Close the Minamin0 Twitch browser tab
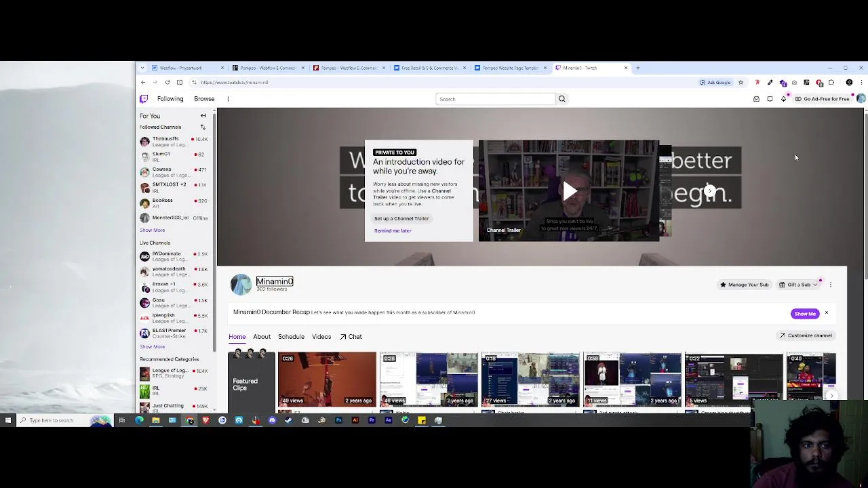The image size is (868, 488). point(626,68)
